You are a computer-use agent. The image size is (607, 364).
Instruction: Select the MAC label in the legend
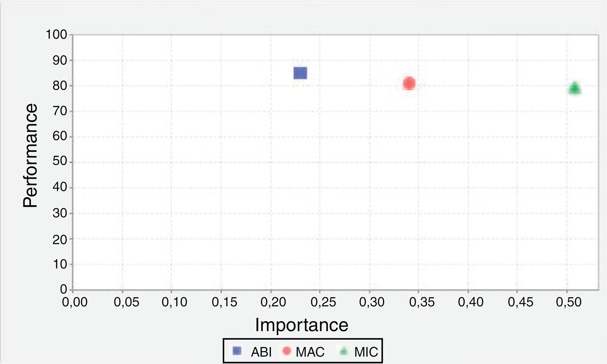(310, 352)
